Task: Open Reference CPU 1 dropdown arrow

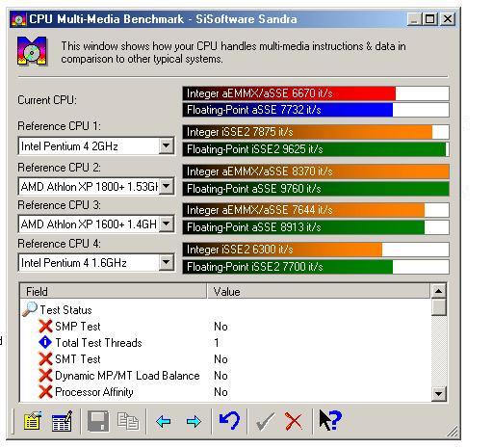Action: 166,146
